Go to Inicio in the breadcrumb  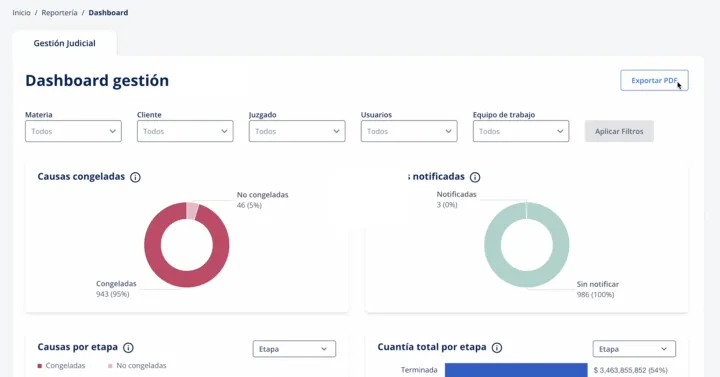coord(22,13)
